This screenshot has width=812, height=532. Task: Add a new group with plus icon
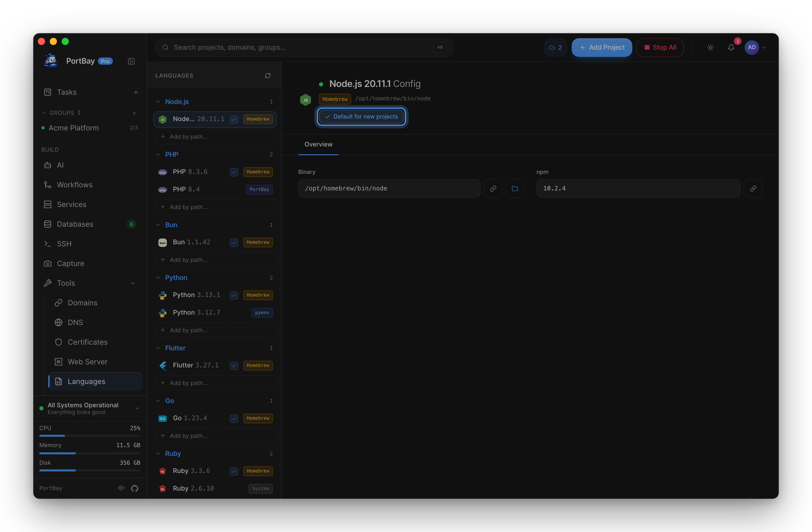click(134, 113)
